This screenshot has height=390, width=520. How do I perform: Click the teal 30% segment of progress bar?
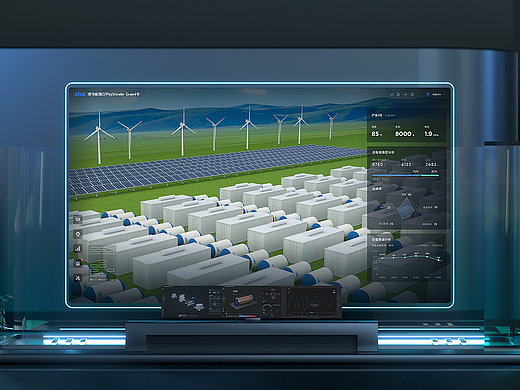coord(430,175)
